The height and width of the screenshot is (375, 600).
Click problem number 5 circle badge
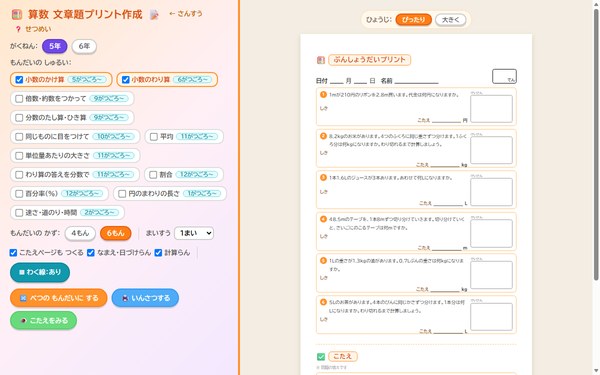coord(323,261)
